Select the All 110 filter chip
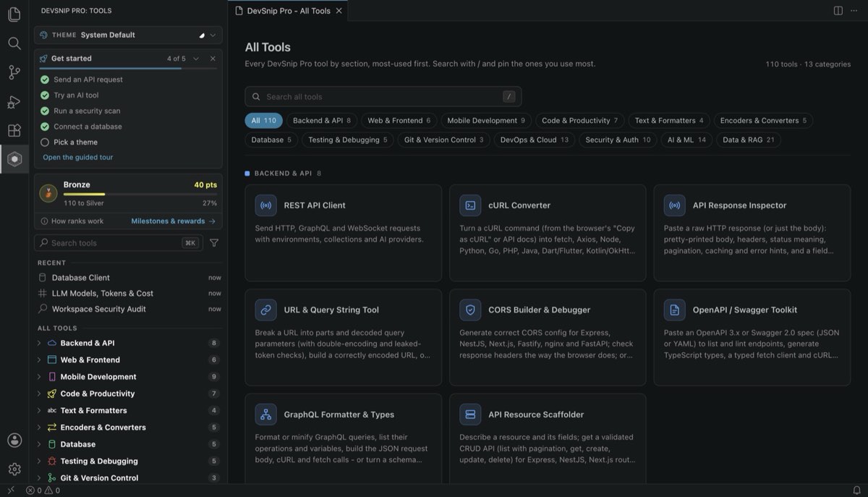 (263, 121)
